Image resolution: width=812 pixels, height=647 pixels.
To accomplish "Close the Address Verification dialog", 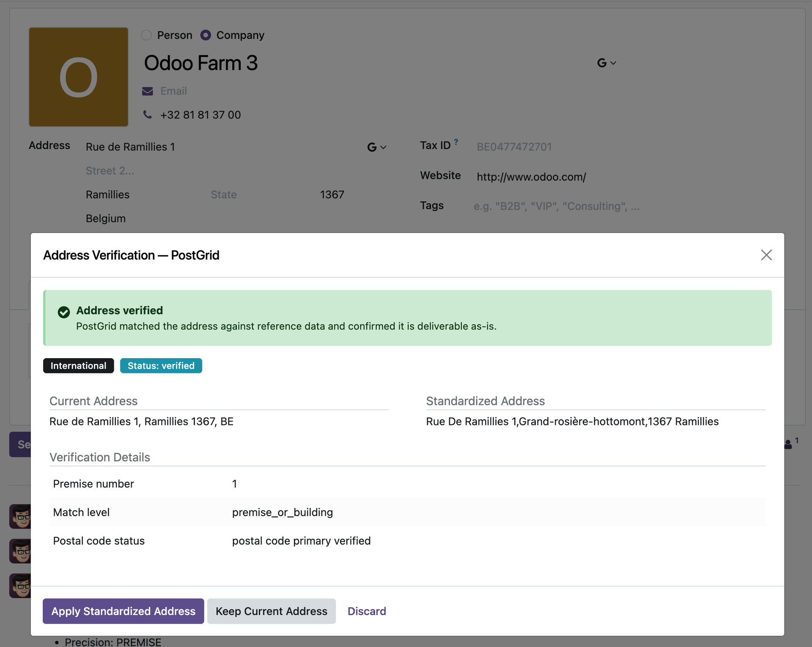I will 766,255.
